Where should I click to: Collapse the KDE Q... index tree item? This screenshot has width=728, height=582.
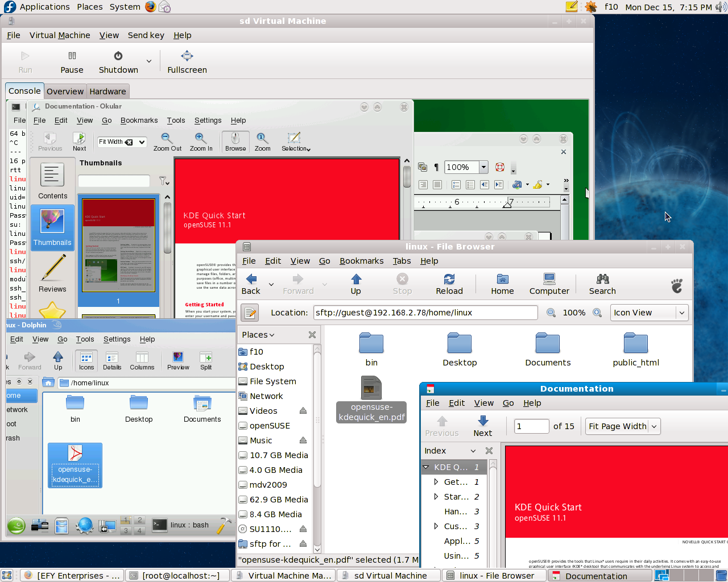point(426,467)
